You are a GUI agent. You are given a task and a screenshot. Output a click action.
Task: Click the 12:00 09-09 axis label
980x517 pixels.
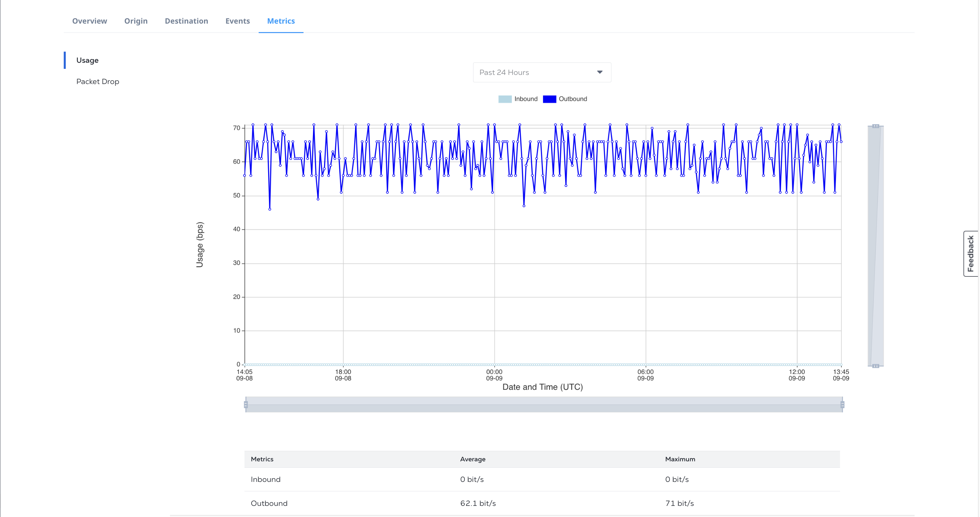(797, 375)
